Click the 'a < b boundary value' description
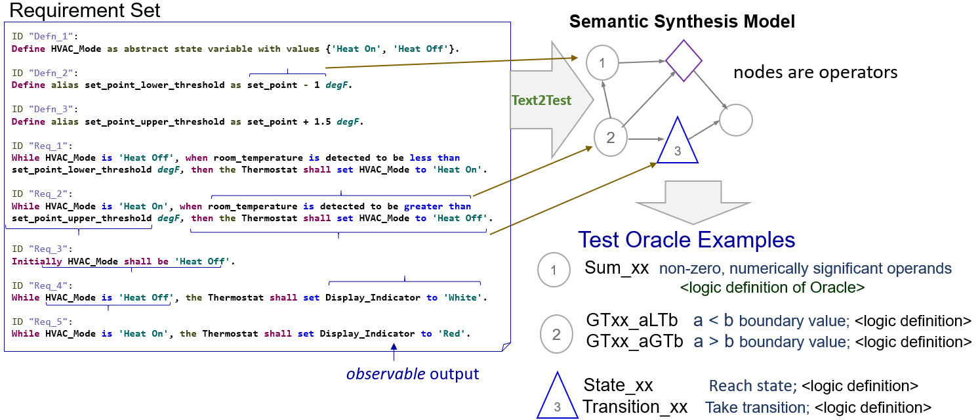The height and width of the screenshot is (420, 980). [x=771, y=322]
